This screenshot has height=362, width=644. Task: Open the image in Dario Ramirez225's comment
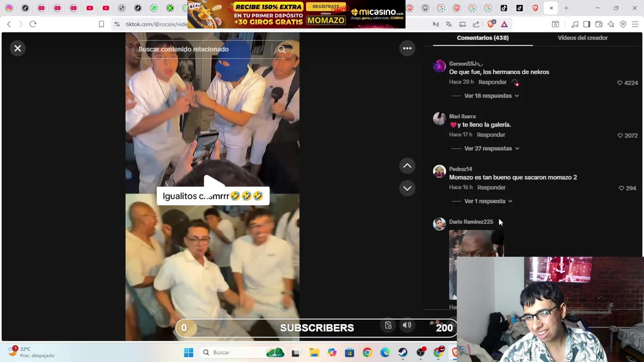click(476, 244)
